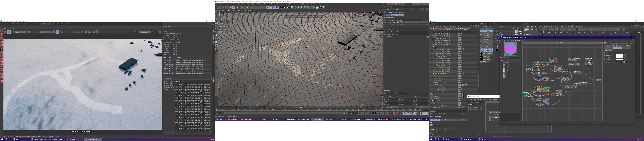The height and width of the screenshot is (141, 644).
Task: Open the < Auto > dropdown in RenderView
Action: point(46,32)
